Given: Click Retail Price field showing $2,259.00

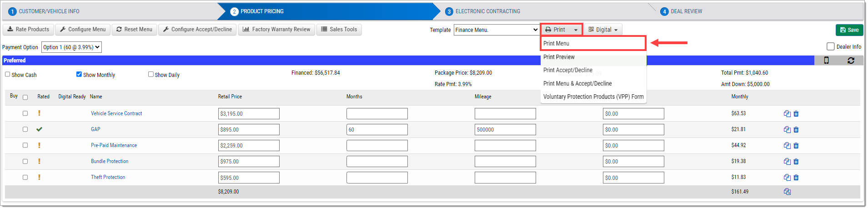Looking at the screenshot, I should [249, 146].
